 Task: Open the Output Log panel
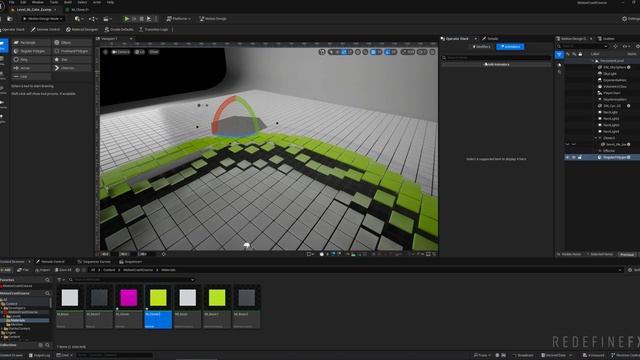tap(39, 356)
